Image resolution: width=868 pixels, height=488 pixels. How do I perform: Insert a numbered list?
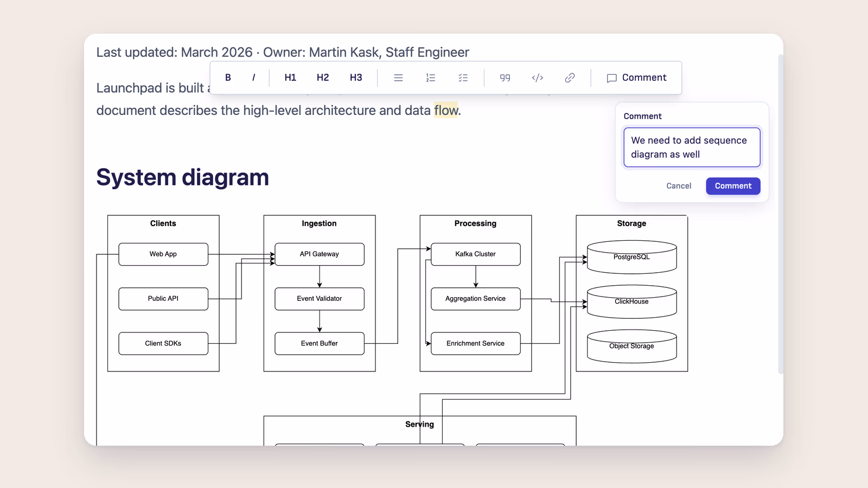[431, 78]
